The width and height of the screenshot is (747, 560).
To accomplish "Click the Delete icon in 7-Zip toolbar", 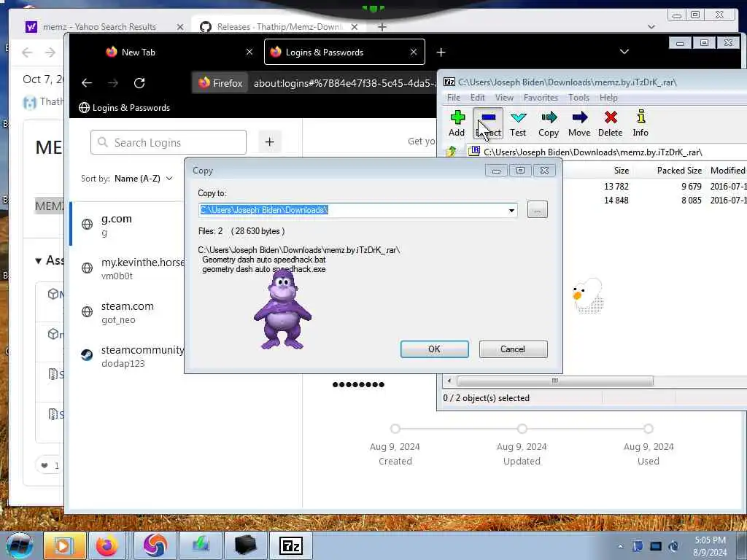I will [x=611, y=123].
